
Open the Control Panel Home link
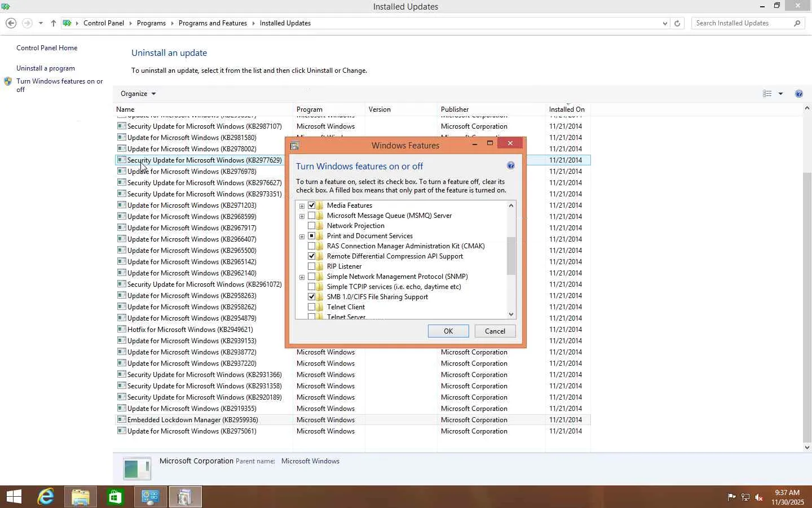(x=47, y=48)
